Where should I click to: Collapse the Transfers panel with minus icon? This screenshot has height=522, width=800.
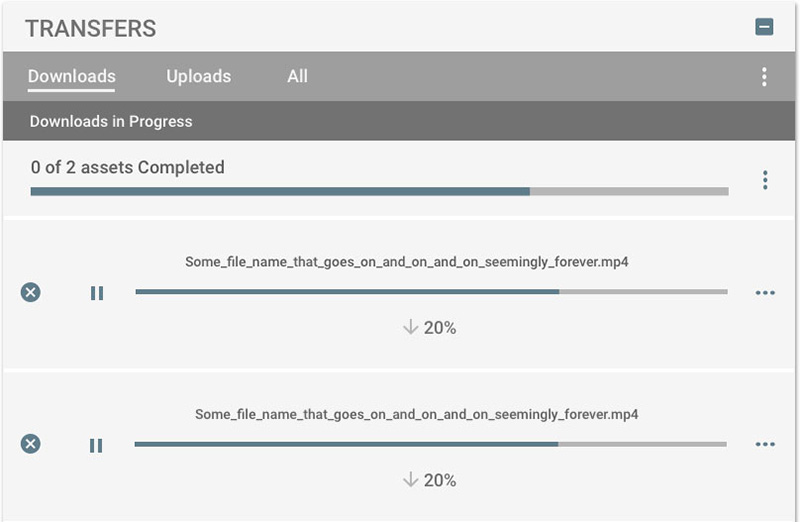pyautogui.click(x=764, y=27)
